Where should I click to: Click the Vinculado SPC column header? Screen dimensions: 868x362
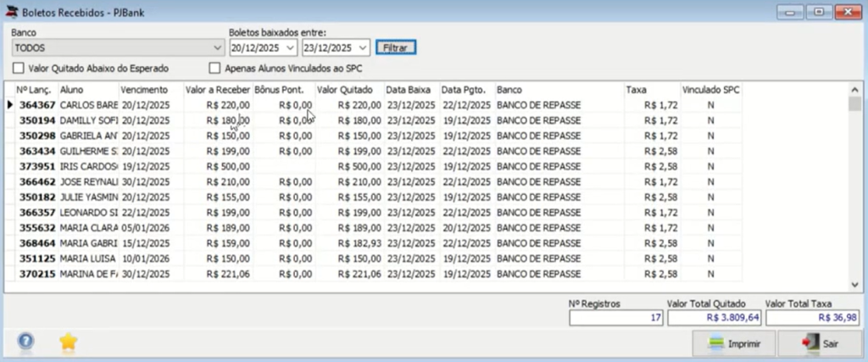[x=711, y=90]
